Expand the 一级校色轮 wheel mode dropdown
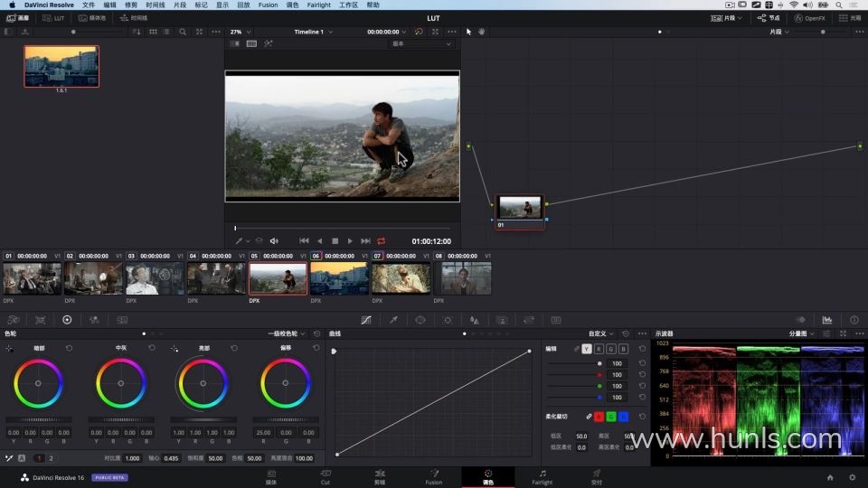This screenshot has height=488, width=868. tap(289, 333)
